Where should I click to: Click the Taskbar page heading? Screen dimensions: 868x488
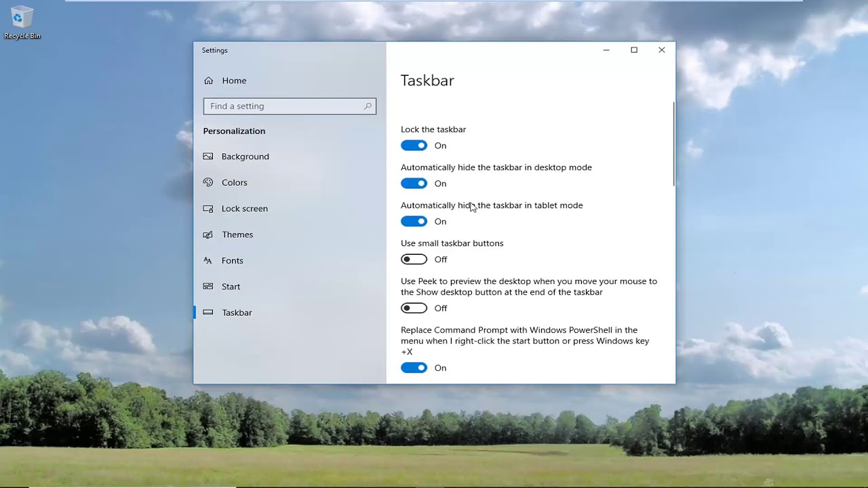point(427,81)
